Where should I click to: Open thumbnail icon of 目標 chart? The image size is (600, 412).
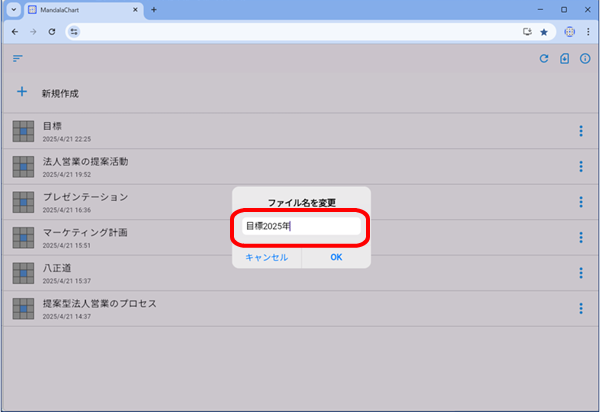pyautogui.click(x=23, y=131)
